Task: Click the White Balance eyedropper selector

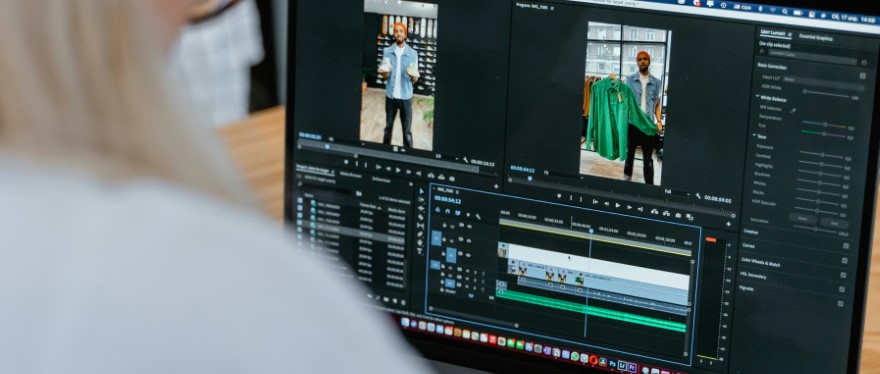Action: tap(792, 111)
